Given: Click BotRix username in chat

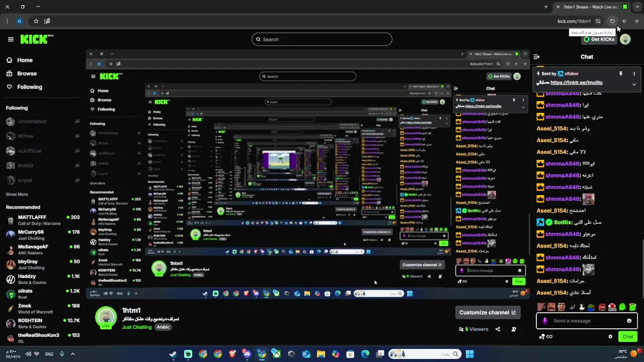Looking at the screenshot, I should [x=563, y=222].
